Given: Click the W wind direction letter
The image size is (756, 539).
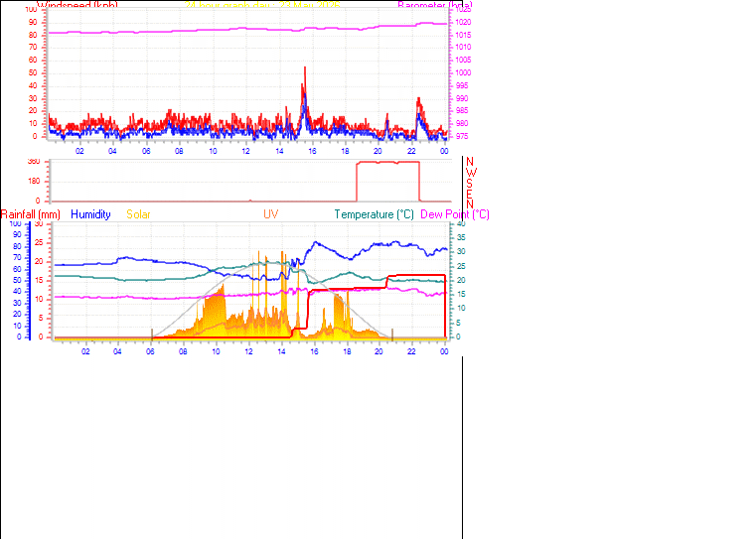Looking at the screenshot, I should click(472, 173).
